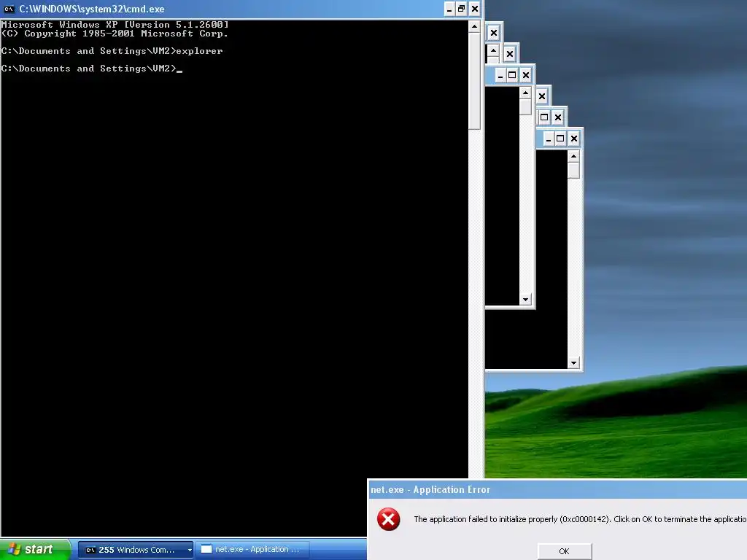Click OK in the net.exe error dialog
747x560 pixels.
565,551
